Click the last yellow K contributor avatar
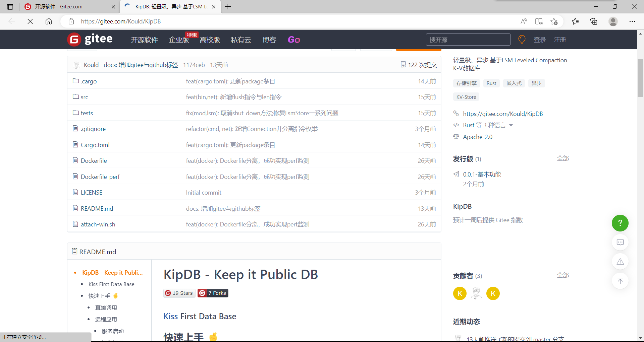This screenshot has width=644, height=342. click(x=493, y=293)
